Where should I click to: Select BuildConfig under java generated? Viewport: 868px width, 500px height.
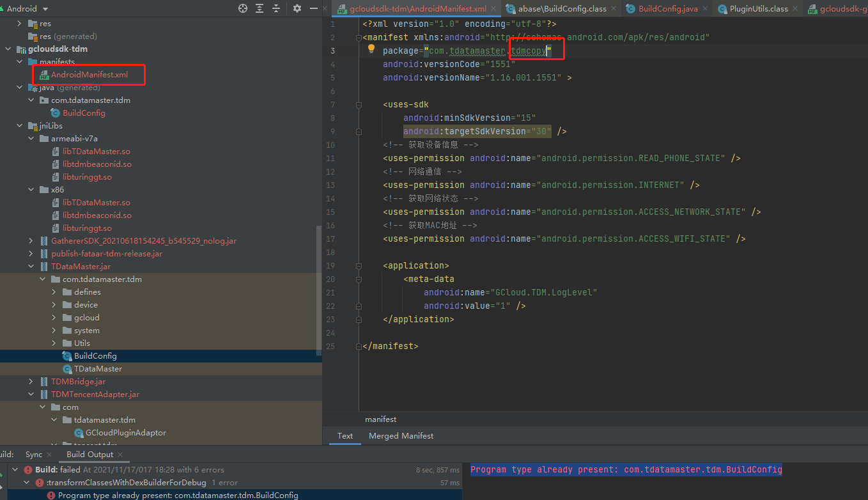[x=84, y=113]
